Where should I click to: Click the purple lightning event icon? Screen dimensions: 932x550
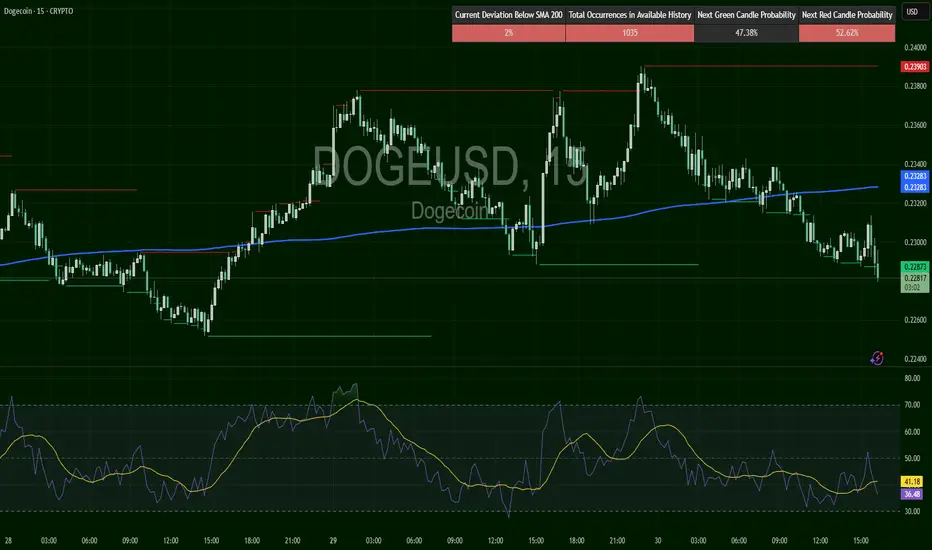(877, 358)
